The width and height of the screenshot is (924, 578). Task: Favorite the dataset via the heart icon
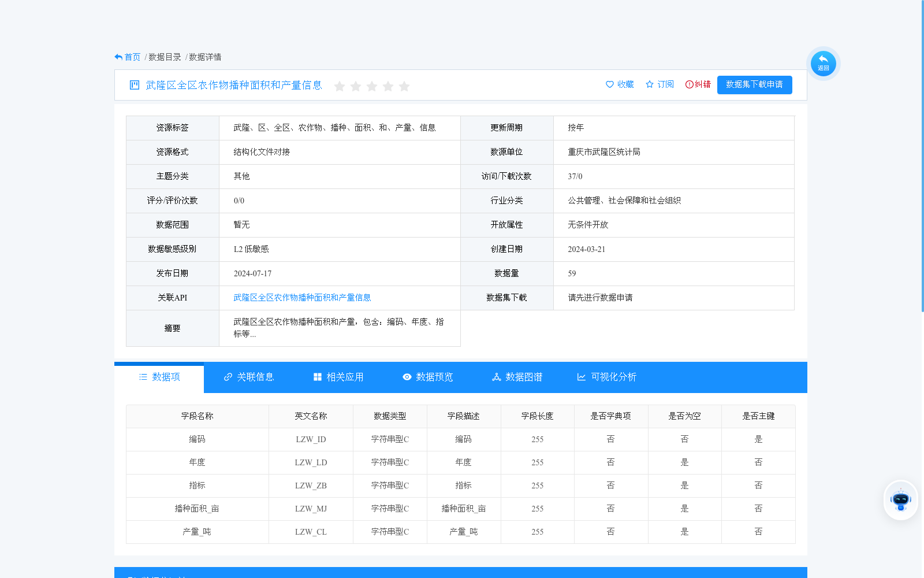[x=610, y=84]
